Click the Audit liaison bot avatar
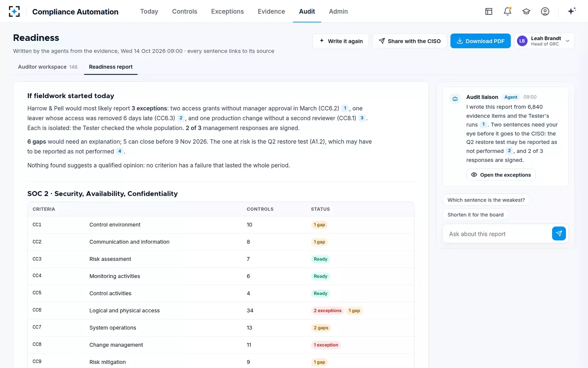Image resolution: width=588 pixels, height=368 pixels. (x=455, y=99)
